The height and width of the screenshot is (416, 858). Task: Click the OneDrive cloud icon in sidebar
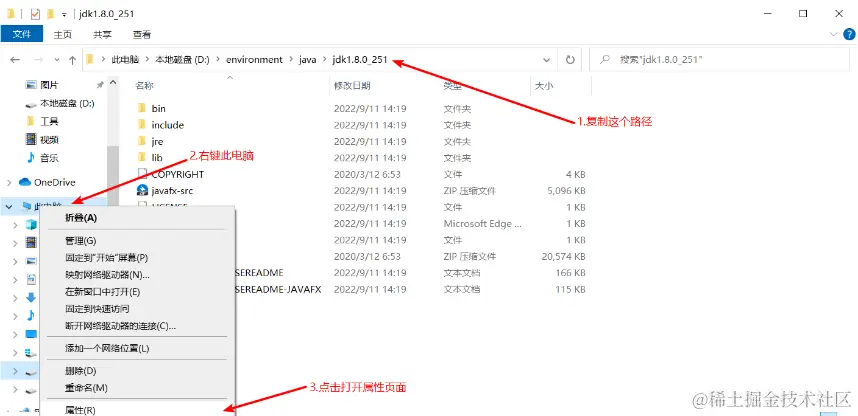point(25,182)
